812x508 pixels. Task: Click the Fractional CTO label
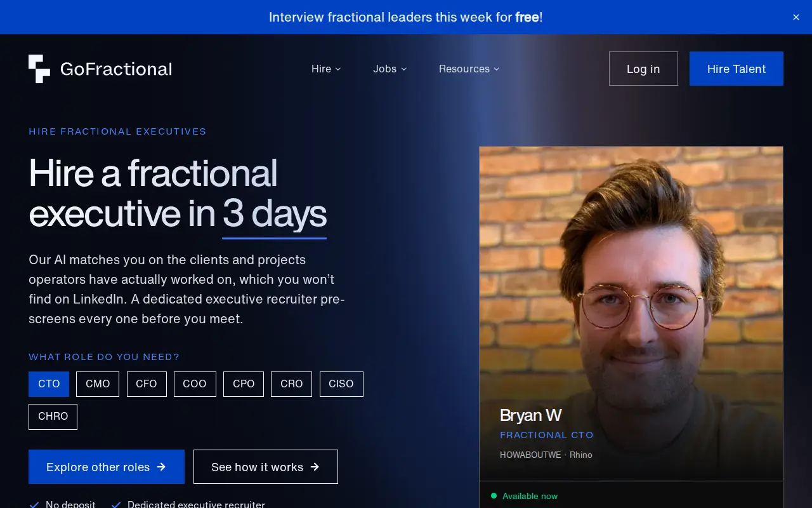547,435
